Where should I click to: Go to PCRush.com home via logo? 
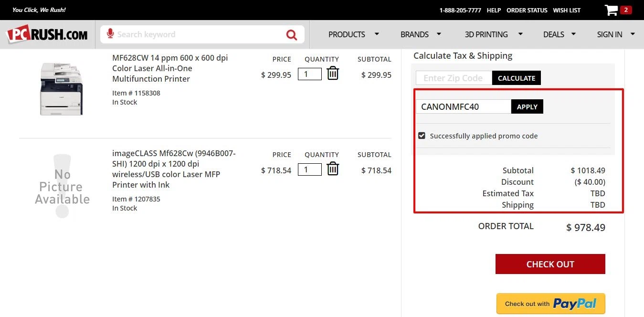coord(47,34)
